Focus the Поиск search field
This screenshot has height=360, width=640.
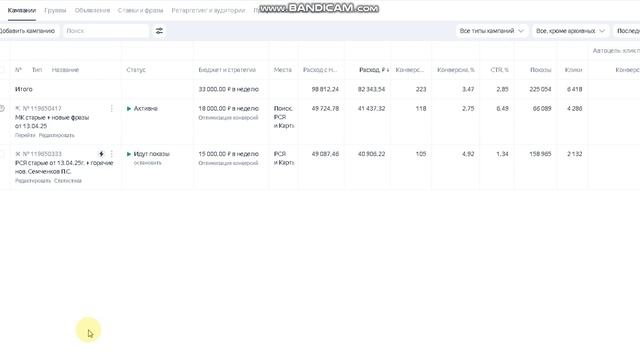coord(106,31)
